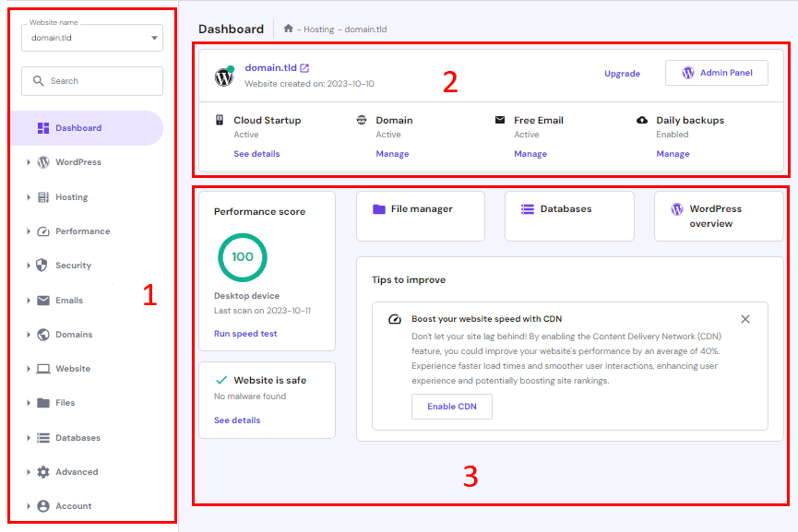The width and height of the screenshot is (798, 532).
Task: Click the external link icon beside domain.tld
Action: tap(305, 68)
